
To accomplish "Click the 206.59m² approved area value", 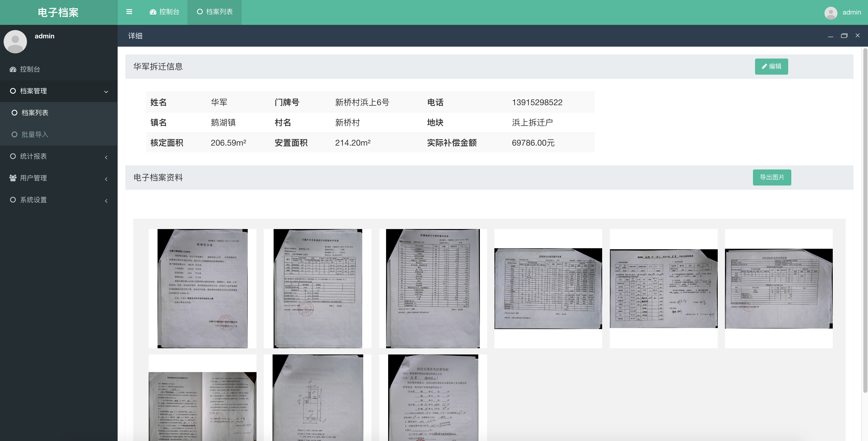I will tap(229, 143).
